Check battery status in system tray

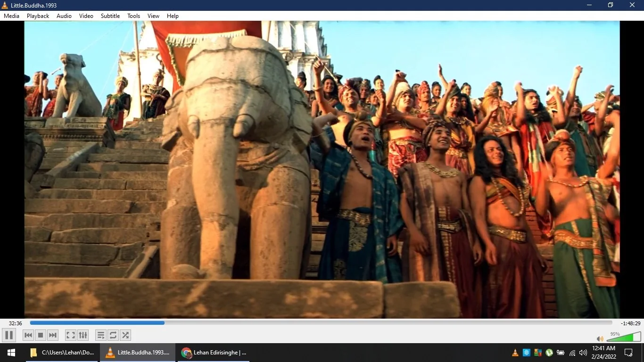(x=561, y=353)
